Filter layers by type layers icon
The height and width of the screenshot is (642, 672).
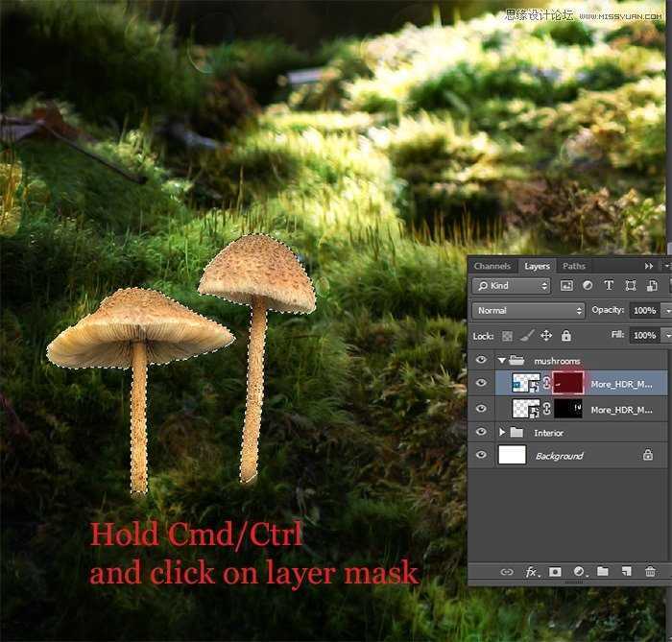[x=609, y=285]
